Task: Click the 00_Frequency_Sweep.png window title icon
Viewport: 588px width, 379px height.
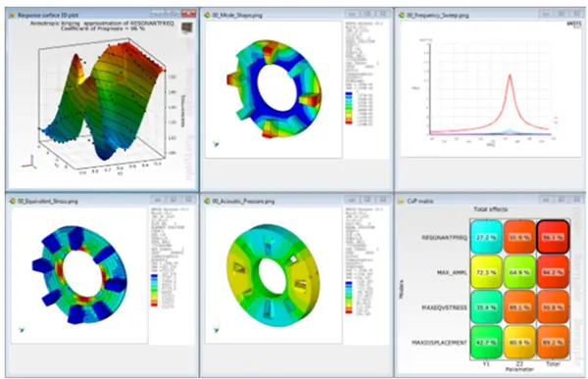Action: pyautogui.click(x=402, y=16)
